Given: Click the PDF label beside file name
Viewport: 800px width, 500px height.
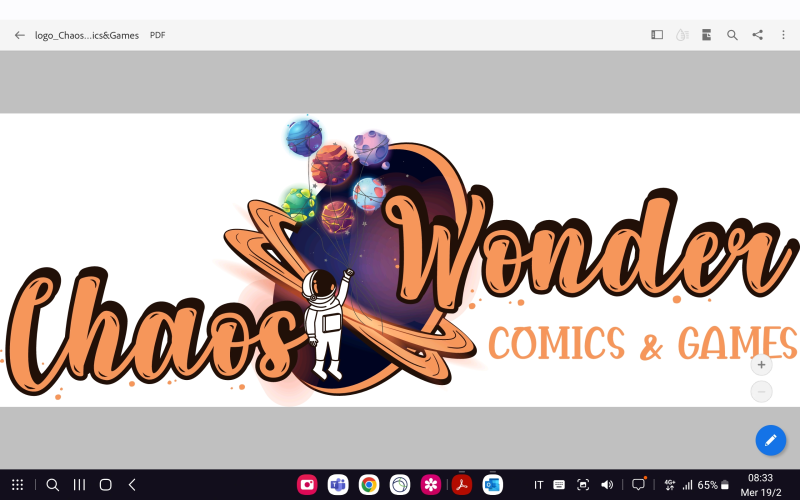Looking at the screenshot, I should pyautogui.click(x=157, y=35).
